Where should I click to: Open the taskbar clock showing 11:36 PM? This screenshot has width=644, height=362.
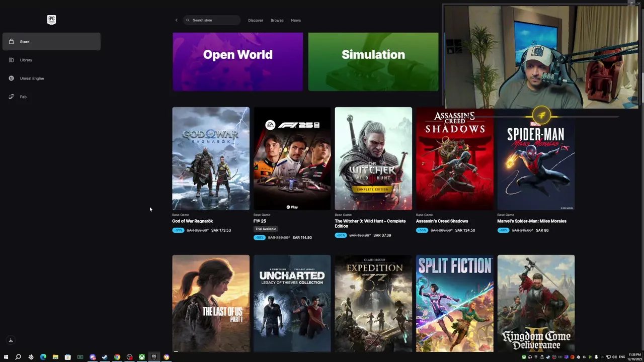(x=634, y=357)
